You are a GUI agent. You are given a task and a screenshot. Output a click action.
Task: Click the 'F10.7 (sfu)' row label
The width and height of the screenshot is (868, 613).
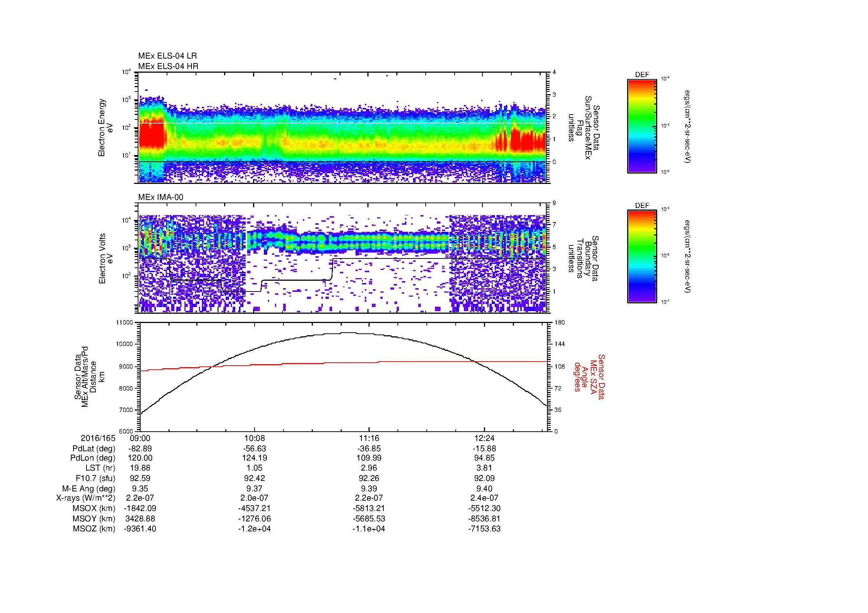[95, 478]
